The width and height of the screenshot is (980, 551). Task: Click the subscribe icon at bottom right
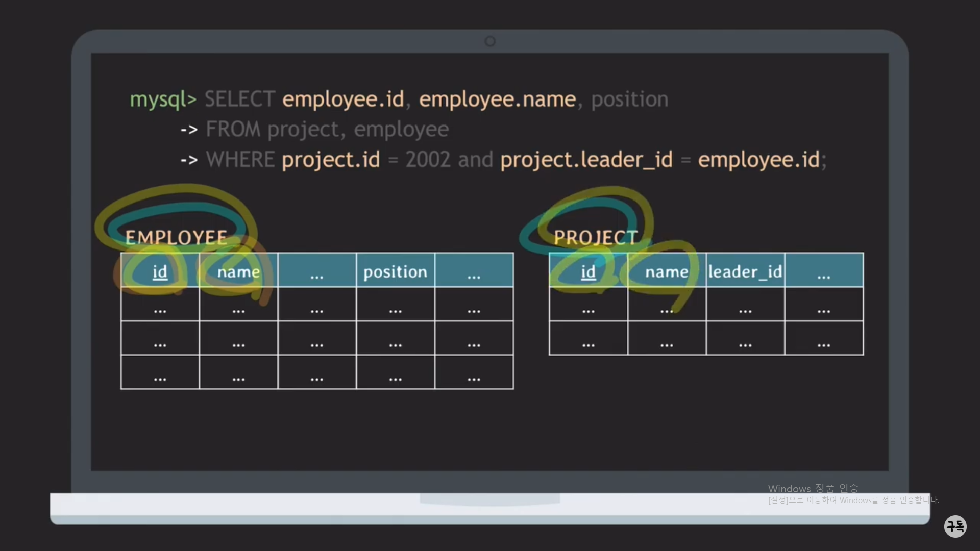pos(955,526)
